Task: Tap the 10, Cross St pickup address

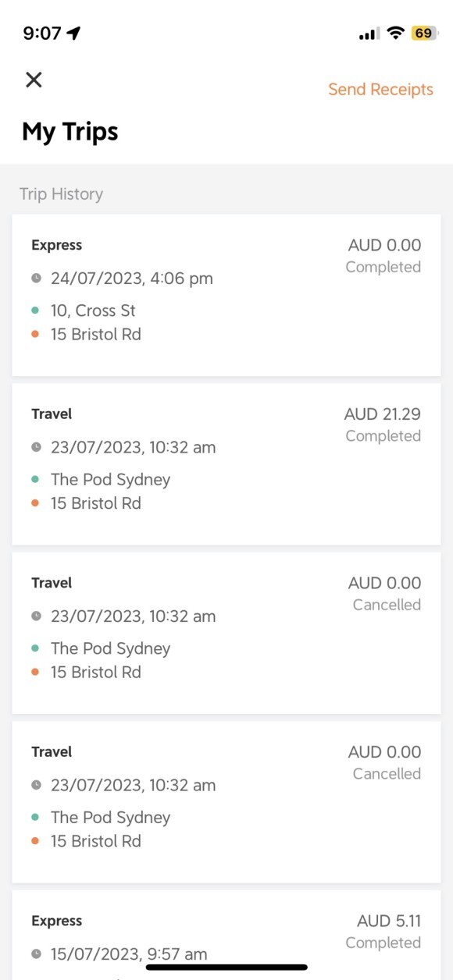Action: [93, 311]
